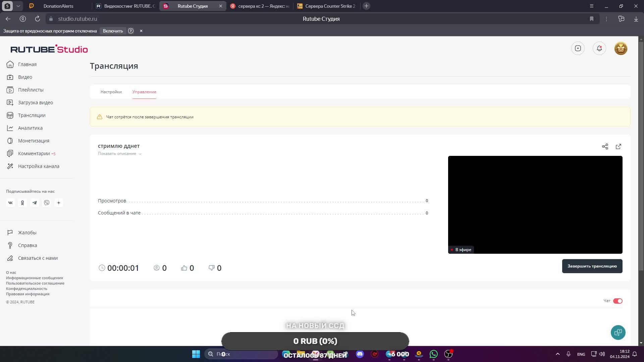Click the Odnoklassniki social icon
644x362 pixels.
coord(22,203)
